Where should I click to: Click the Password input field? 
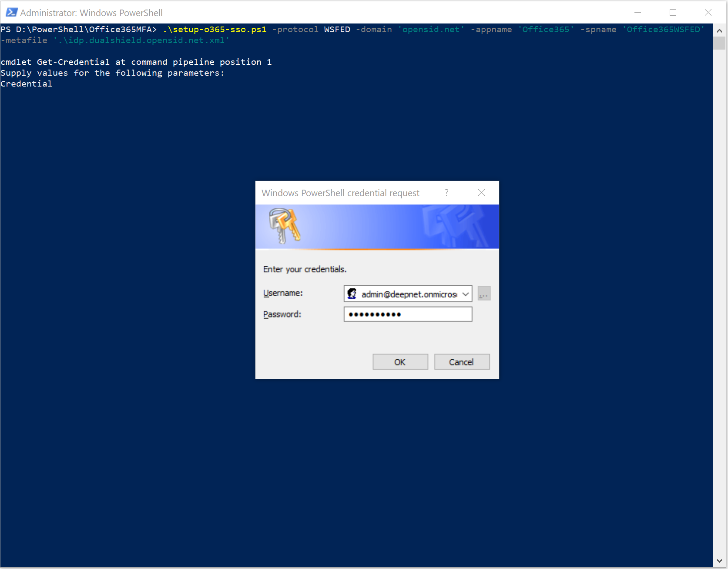coord(408,314)
